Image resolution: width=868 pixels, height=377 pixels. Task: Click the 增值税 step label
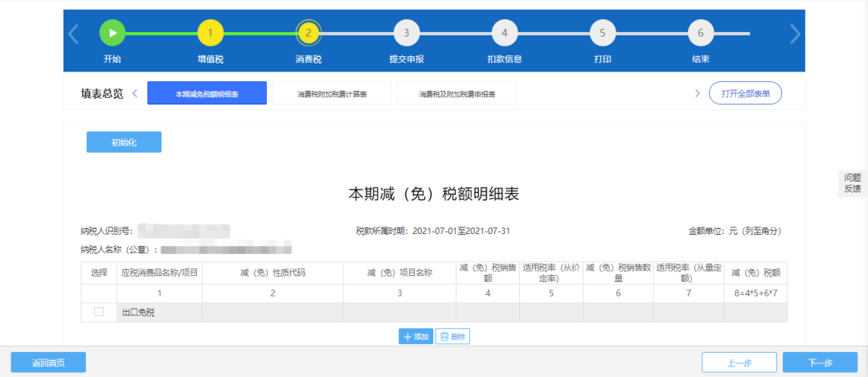pyautogui.click(x=211, y=59)
